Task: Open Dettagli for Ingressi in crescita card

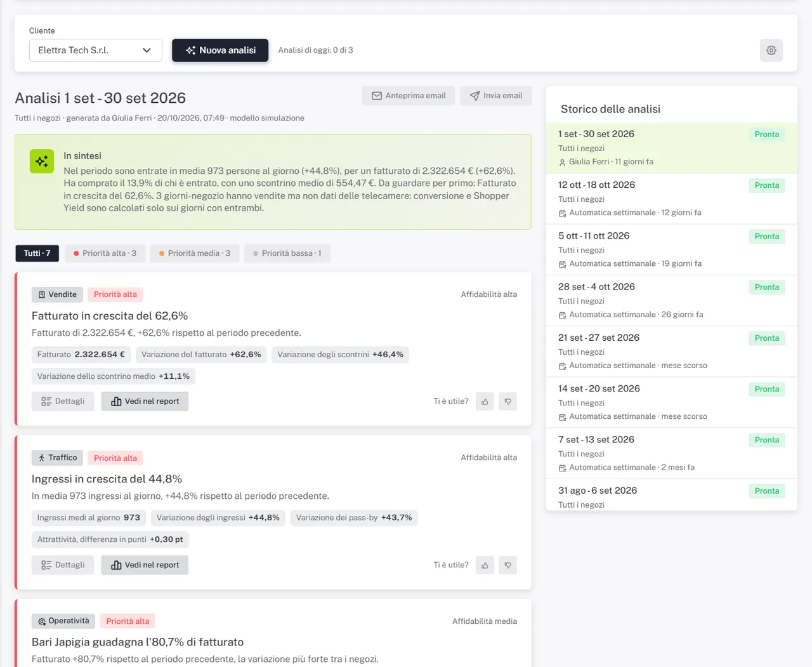Action: tap(63, 565)
